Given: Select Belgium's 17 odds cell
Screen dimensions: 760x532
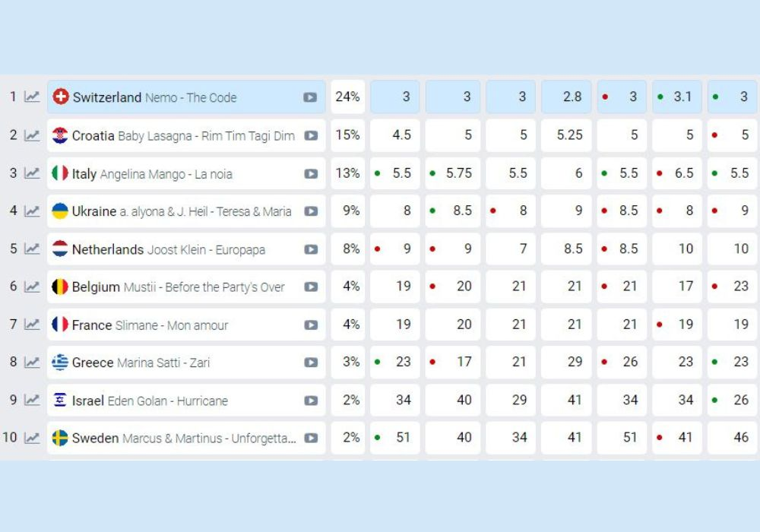Looking at the screenshot, I should coord(677,287).
